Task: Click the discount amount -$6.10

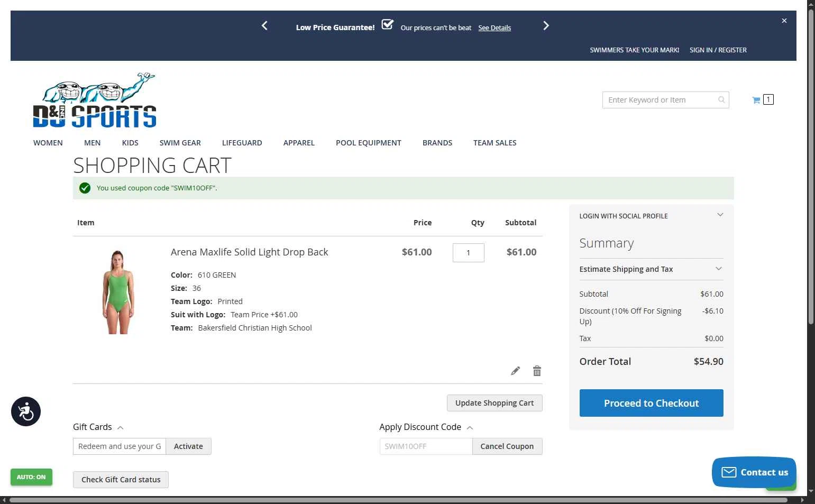Action: tap(713, 311)
